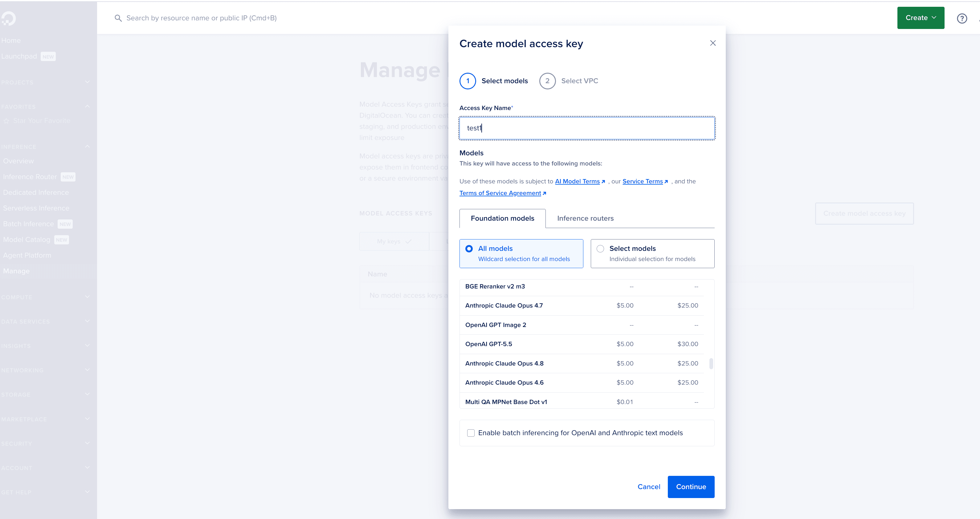
Task: Choose Select models radio option
Action: [652, 253]
